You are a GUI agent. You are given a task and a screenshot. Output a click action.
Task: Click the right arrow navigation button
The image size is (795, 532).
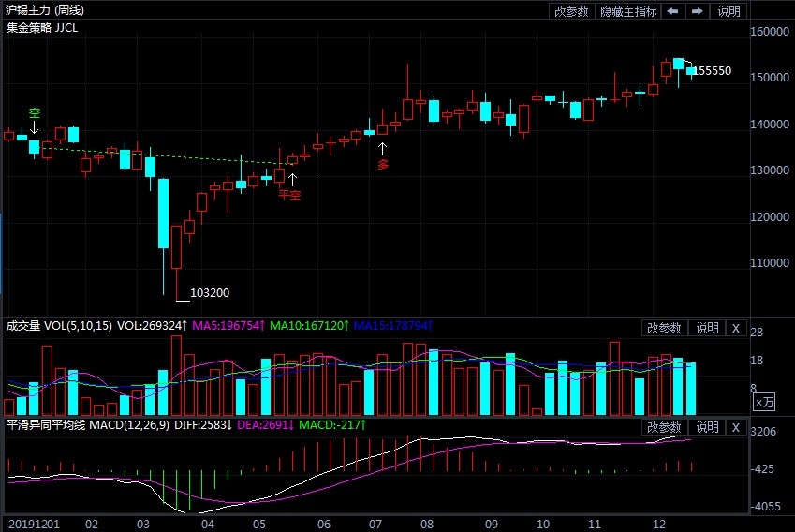coord(697,11)
